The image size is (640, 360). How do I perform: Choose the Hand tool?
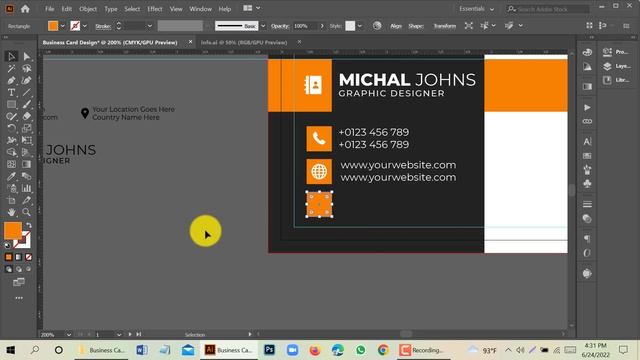click(x=11, y=212)
